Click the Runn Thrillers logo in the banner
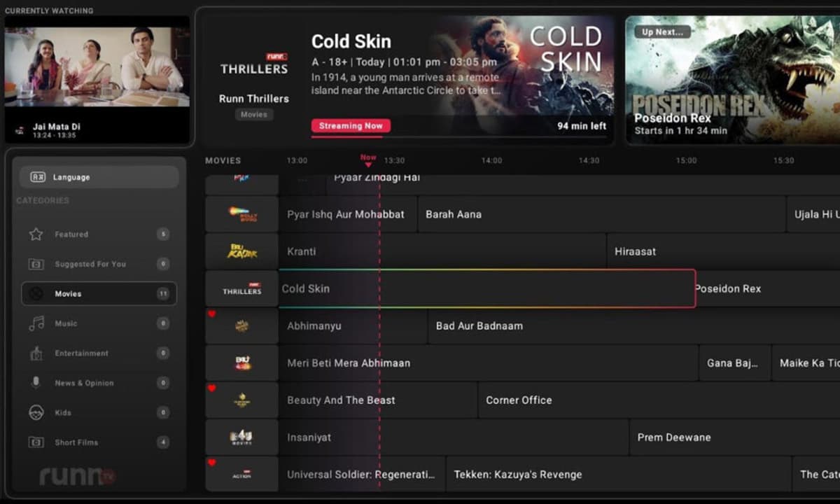 (254, 65)
